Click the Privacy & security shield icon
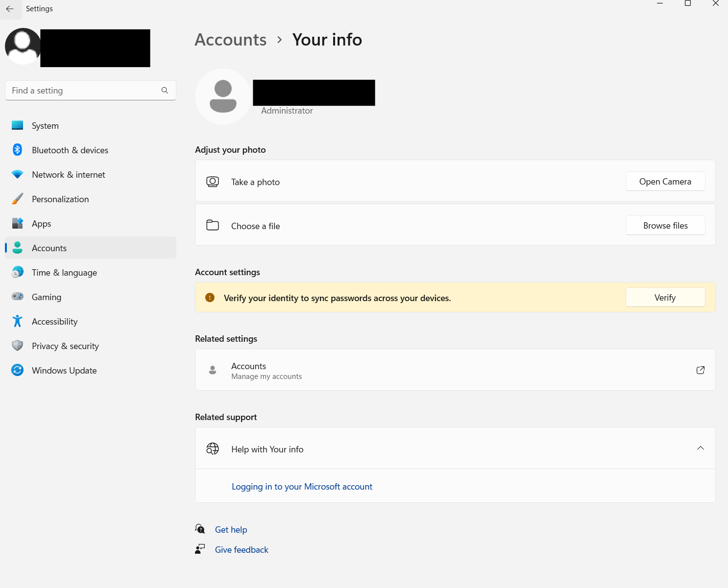 pos(17,346)
